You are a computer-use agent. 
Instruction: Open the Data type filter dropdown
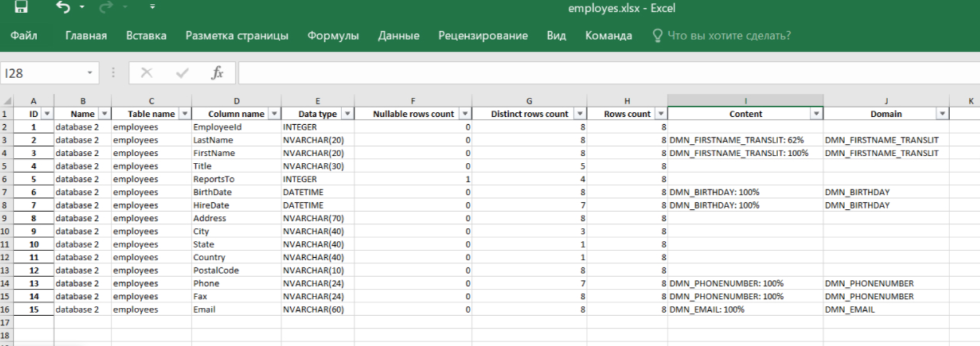point(348,114)
